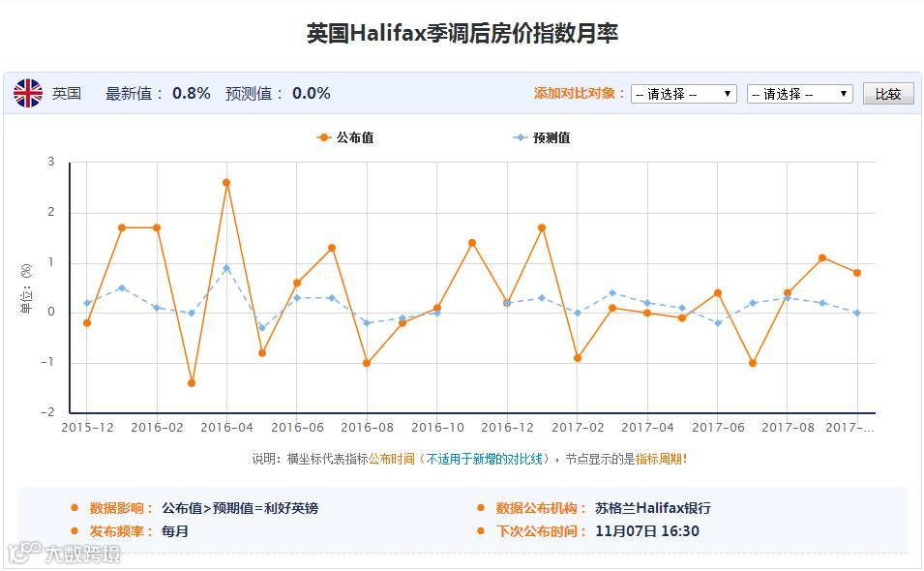Click the 2016-12 x-axis label

click(507, 427)
